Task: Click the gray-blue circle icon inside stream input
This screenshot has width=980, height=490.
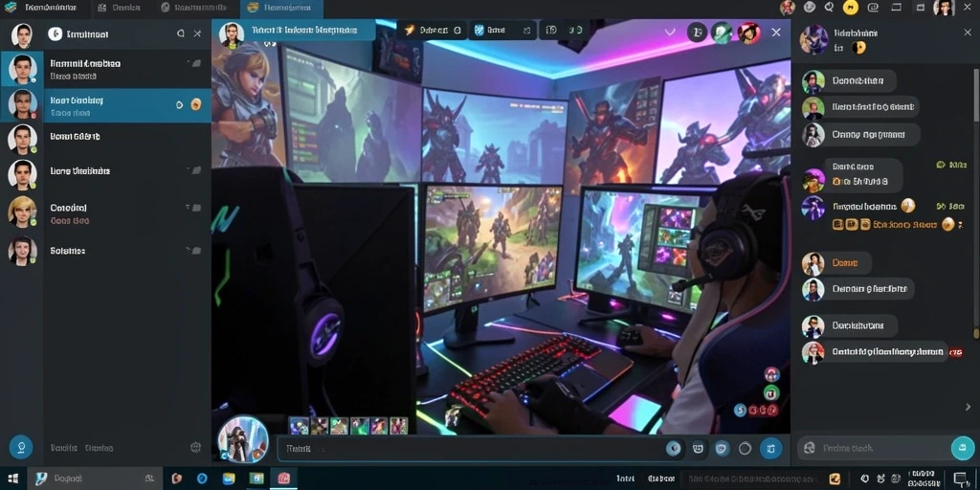Action: pos(673,448)
